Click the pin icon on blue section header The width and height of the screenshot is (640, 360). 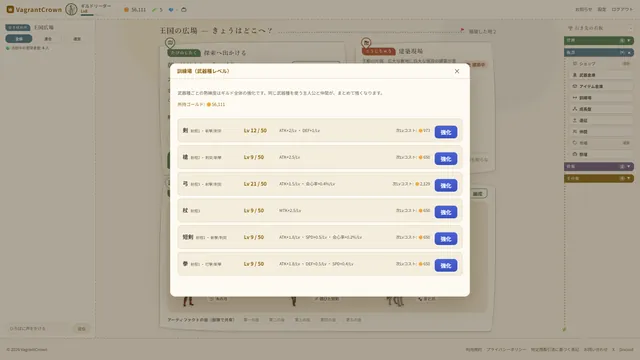[622, 53]
